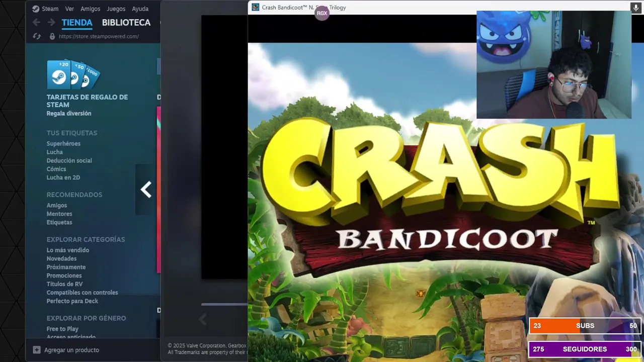Open the Próximamente category

66,267
